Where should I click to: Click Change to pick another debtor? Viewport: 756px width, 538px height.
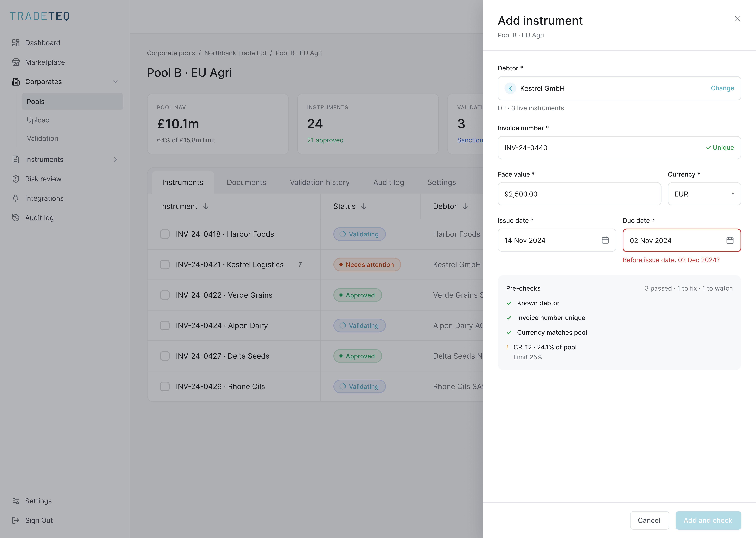coord(722,88)
